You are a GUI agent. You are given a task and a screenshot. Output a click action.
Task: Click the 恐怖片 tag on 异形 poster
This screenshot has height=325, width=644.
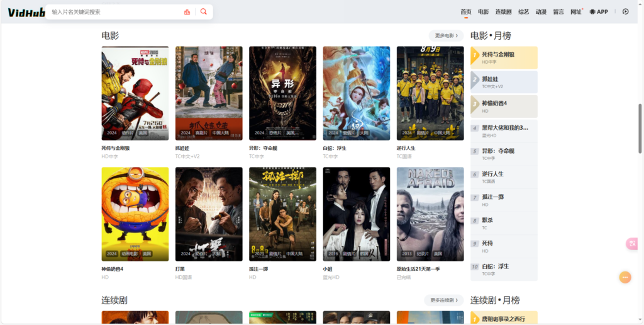(x=275, y=133)
